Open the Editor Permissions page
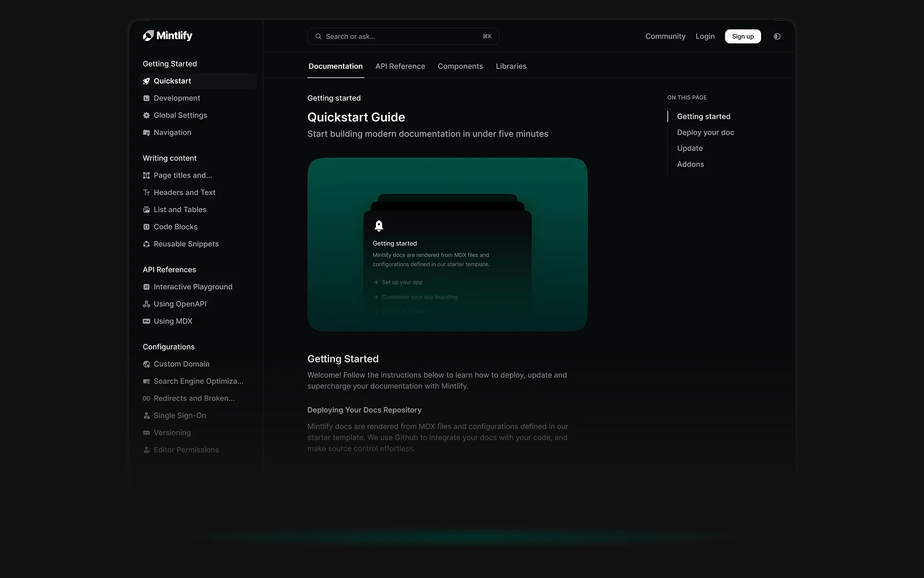This screenshot has width=924, height=578. tap(186, 450)
